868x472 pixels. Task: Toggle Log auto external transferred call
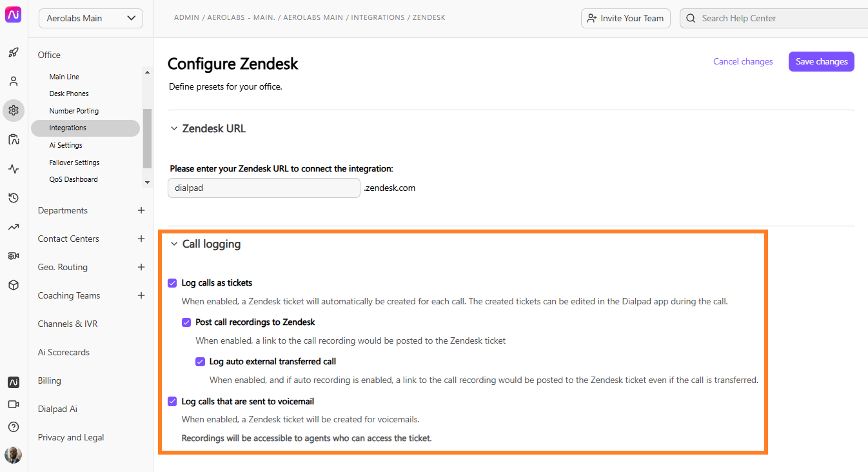(x=201, y=361)
